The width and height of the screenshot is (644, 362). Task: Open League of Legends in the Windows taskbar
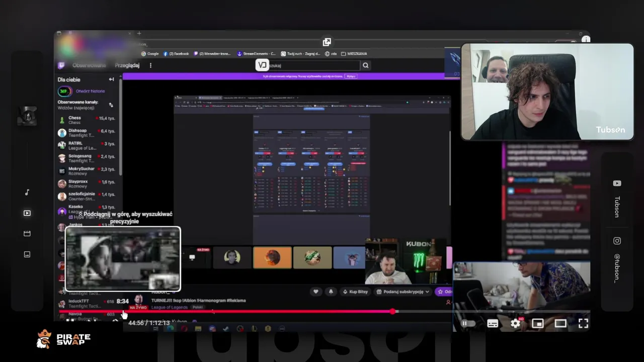254,329
